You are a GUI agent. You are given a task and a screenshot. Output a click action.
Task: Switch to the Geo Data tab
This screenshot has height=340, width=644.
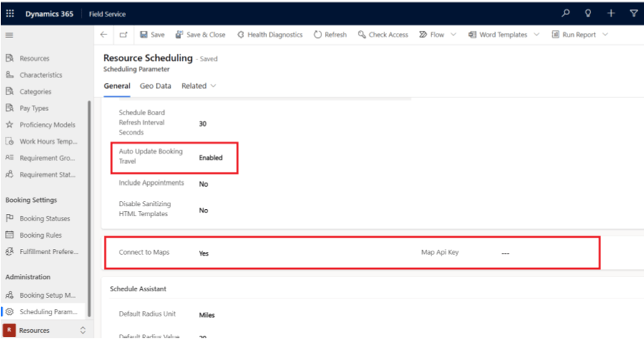click(155, 86)
